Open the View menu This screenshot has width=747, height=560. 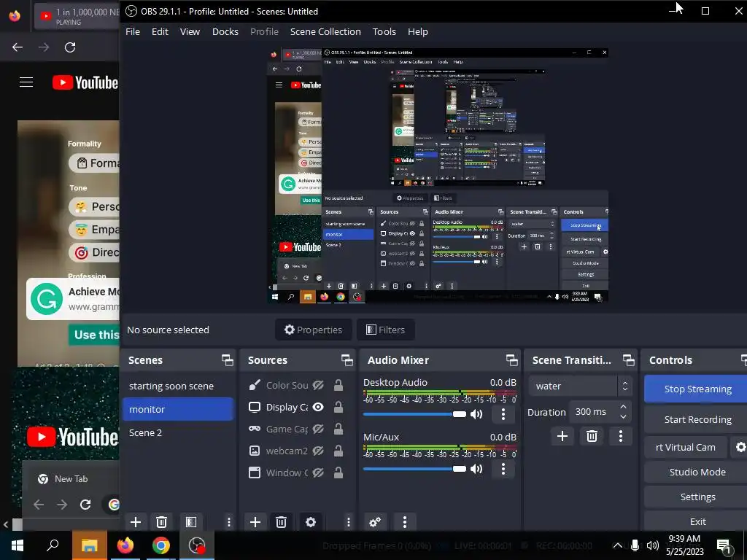point(190,31)
